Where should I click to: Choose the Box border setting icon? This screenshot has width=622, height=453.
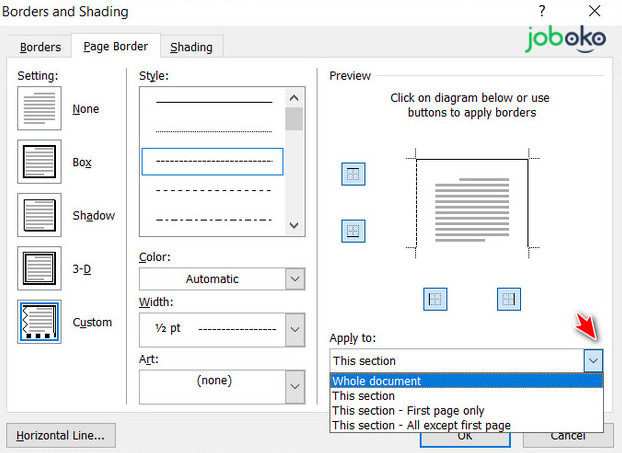tap(39, 161)
